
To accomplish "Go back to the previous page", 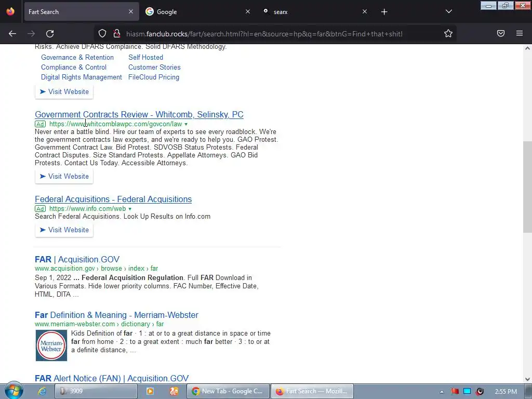I will point(12,34).
